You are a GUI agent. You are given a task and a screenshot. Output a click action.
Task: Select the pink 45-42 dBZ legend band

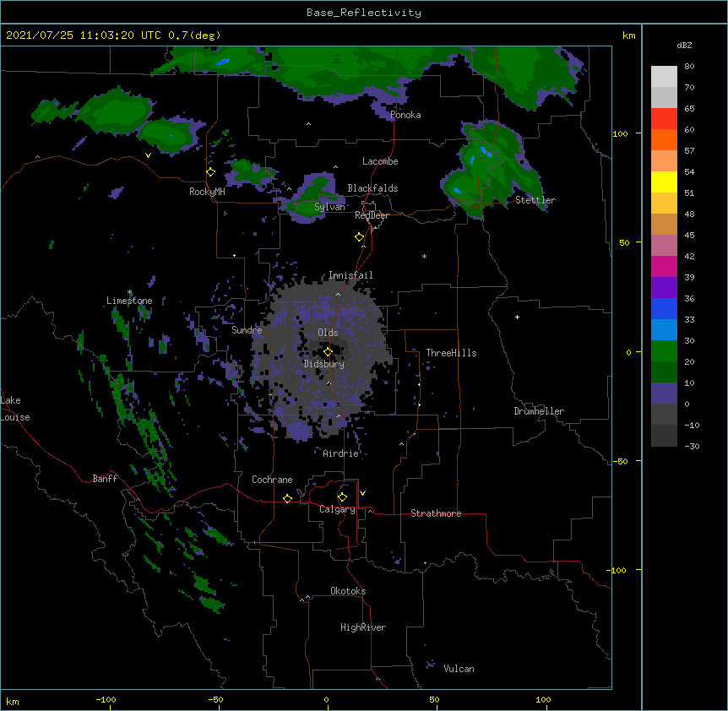(664, 245)
